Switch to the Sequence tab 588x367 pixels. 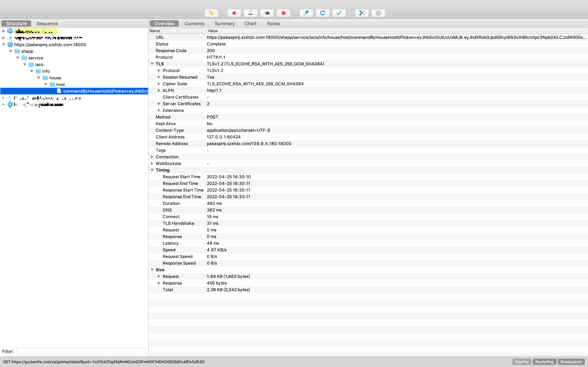pyautogui.click(x=47, y=24)
